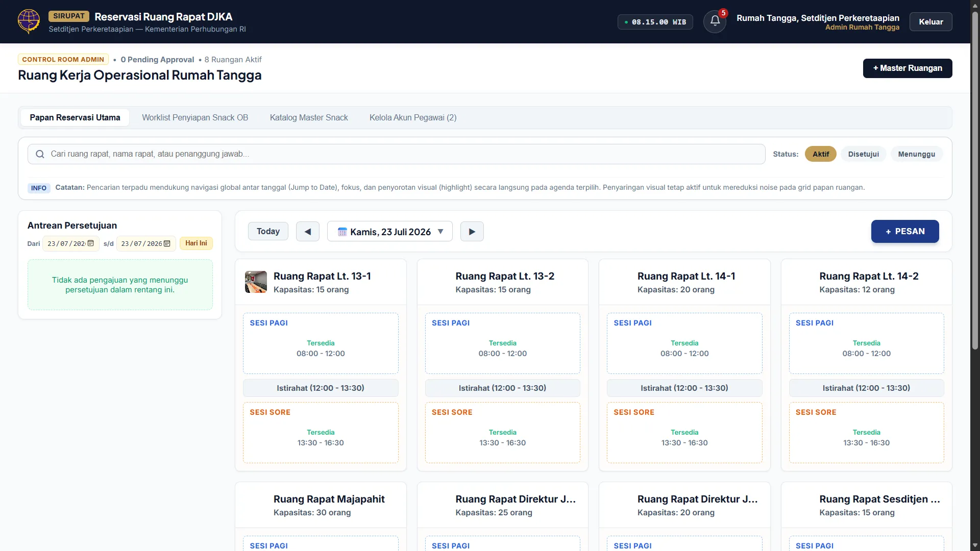Jump to Today button
980x551 pixels.
tap(268, 232)
